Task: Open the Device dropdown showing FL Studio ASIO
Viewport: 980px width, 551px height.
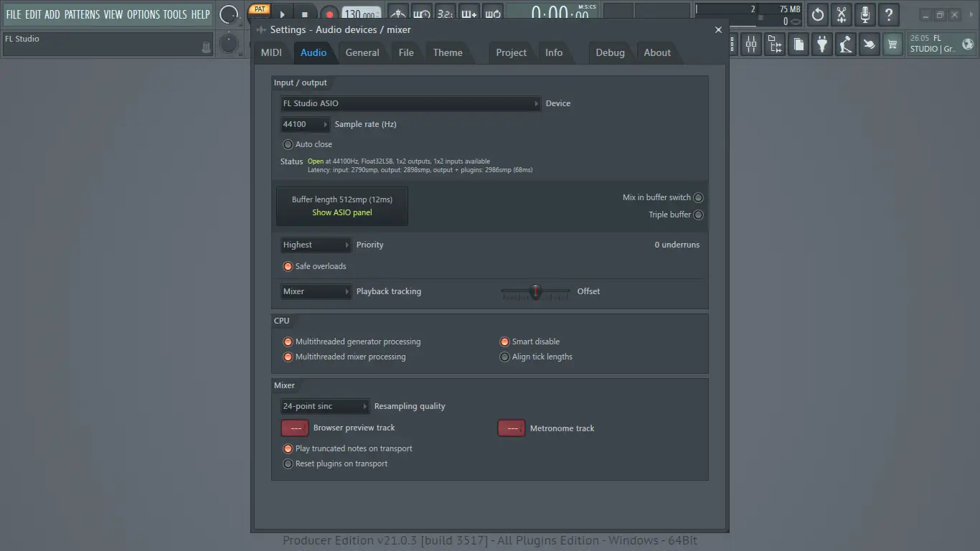Action: tap(409, 103)
